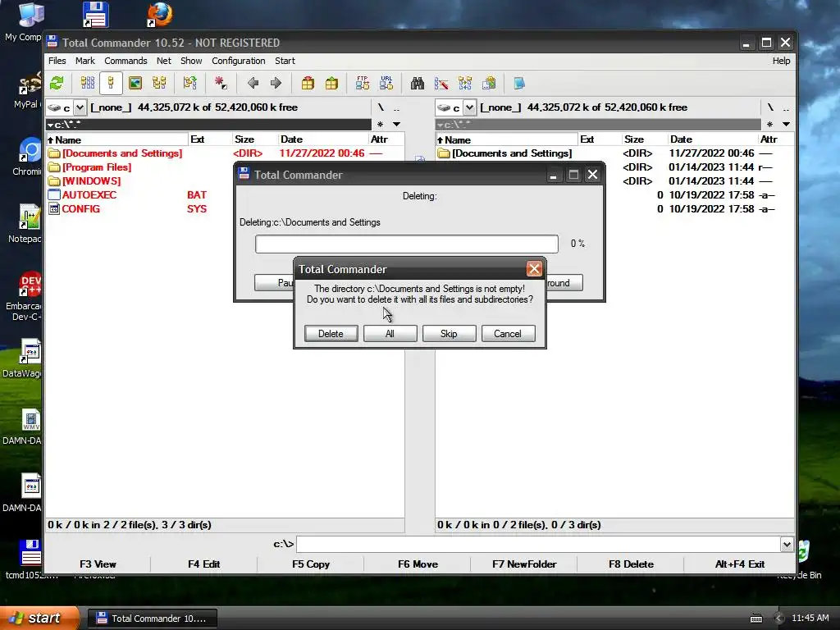Click the Firefox desktop shortcut icon

click(159, 15)
